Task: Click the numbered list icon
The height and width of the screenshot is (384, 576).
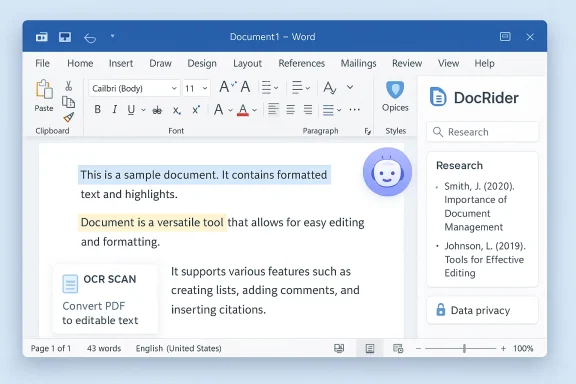Action: point(297,87)
